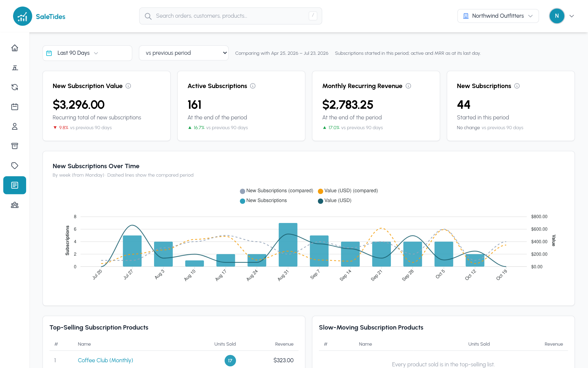Click the $323.00 revenue cell
The height and width of the screenshot is (368, 588).
tap(283, 360)
